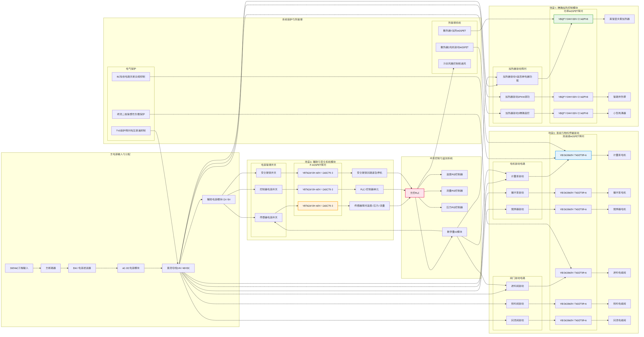Select the '管路伴热带' block

620,97
